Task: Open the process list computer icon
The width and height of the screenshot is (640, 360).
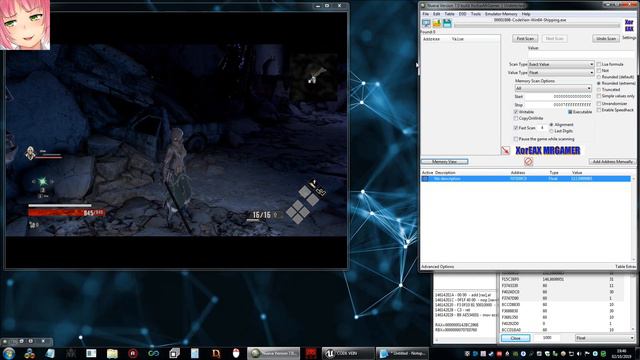Action: coord(426,24)
